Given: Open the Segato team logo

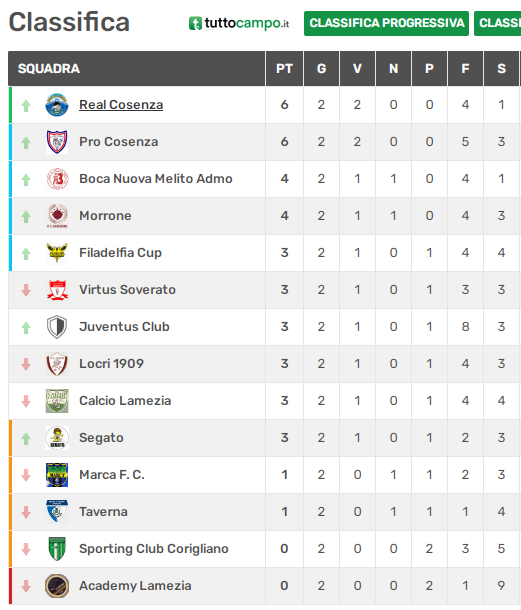Looking at the screenshot, I should [57, 438].
